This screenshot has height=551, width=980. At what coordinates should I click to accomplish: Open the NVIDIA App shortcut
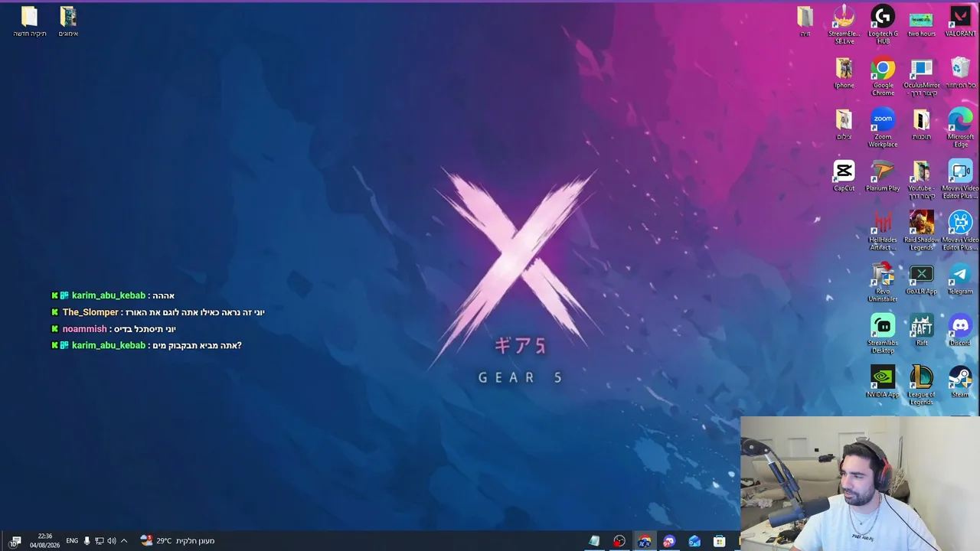(883, 381)
